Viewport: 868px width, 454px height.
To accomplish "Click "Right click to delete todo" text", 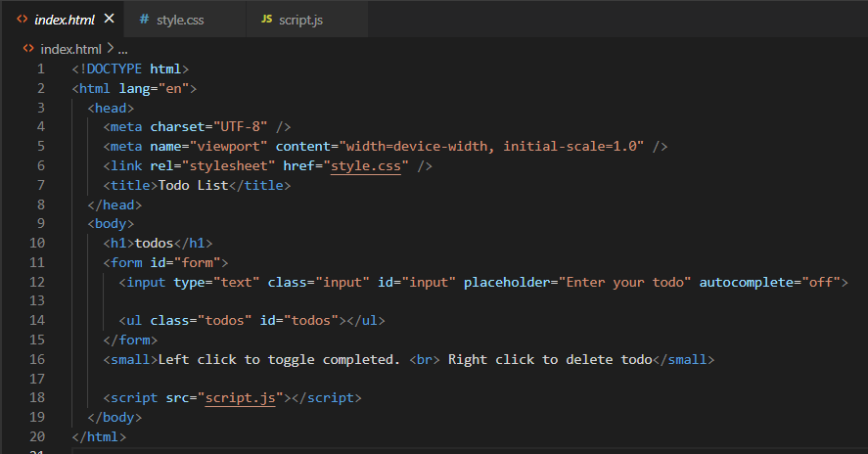I will pyautogui.click(x=550, y=360).
